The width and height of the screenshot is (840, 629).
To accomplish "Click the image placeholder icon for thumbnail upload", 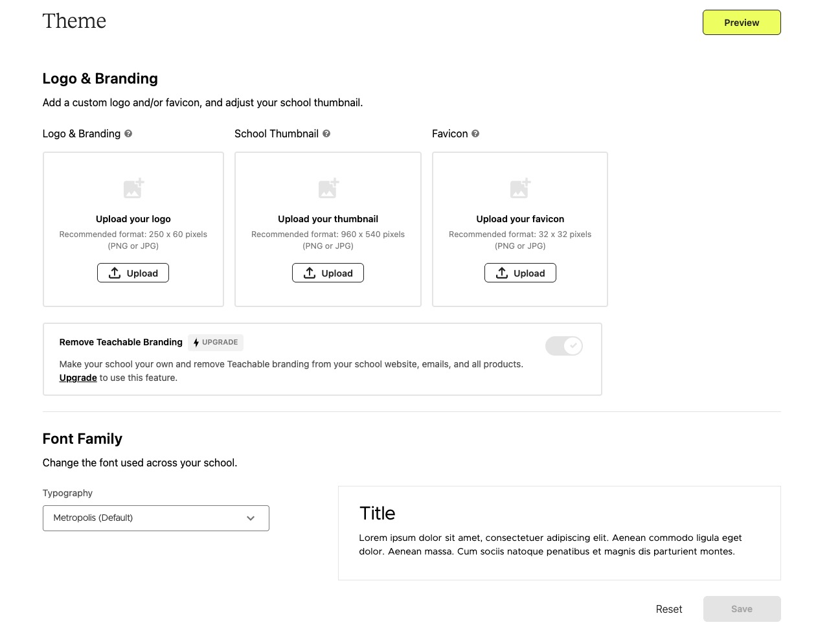I will coord(328,188).
